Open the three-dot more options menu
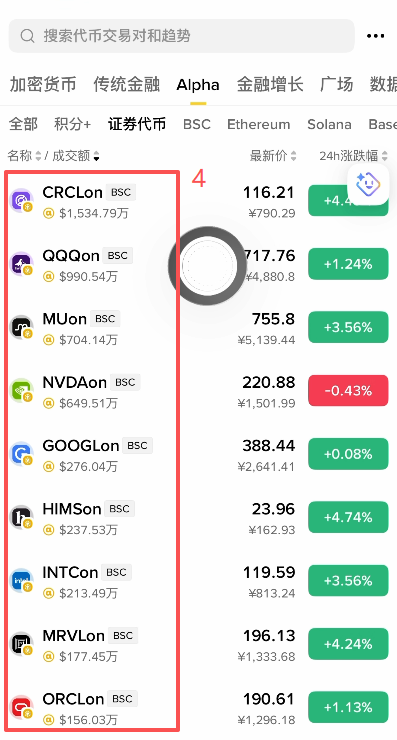Screen dimensions: 397x740 coord(375,36)
